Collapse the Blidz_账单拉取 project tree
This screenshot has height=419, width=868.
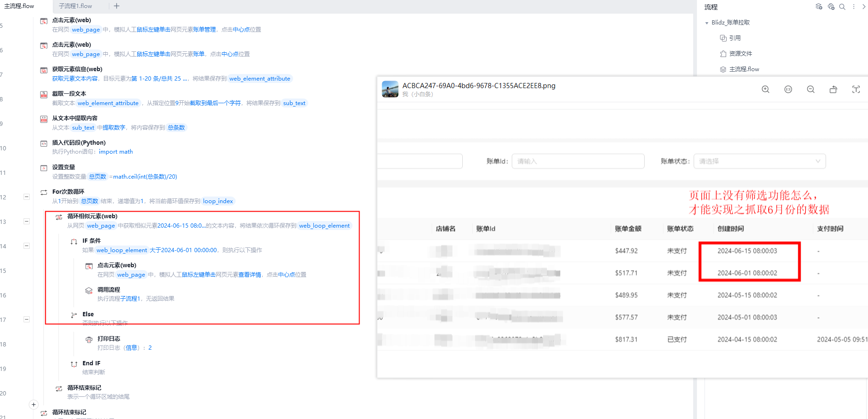click(707, 23)
